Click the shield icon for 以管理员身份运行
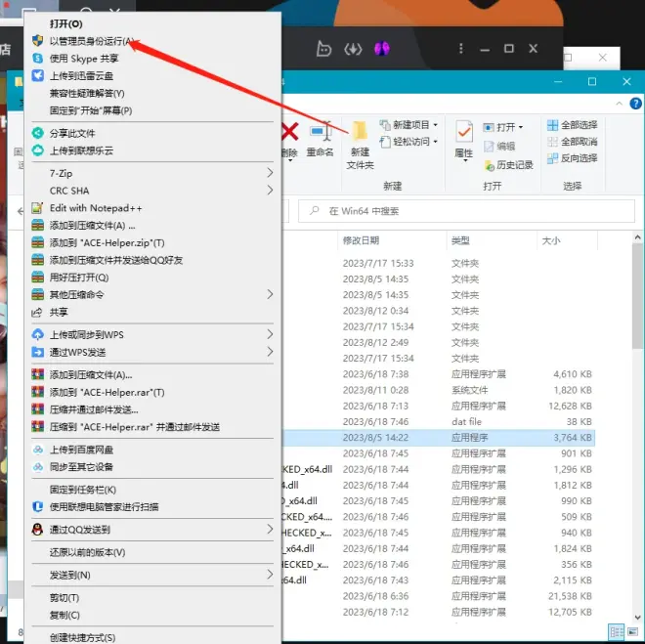Image resolution: width=645 pixels, height=644 pixels. (x=37, y=41)
